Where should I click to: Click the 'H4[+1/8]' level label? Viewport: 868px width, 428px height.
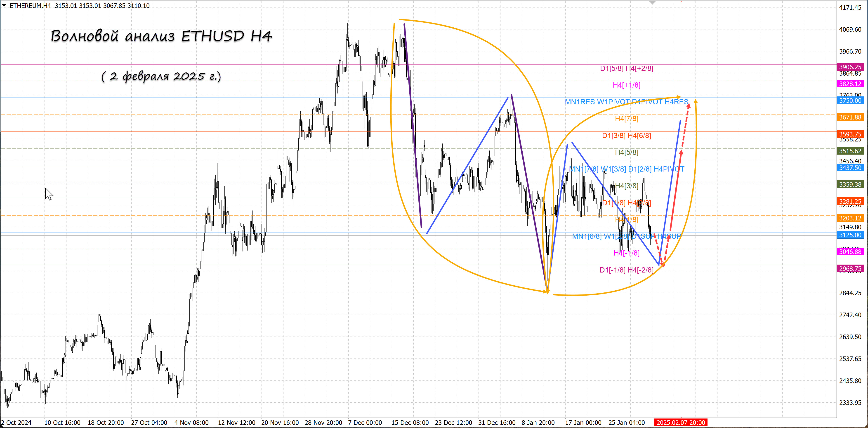click(x=626, y=85)
